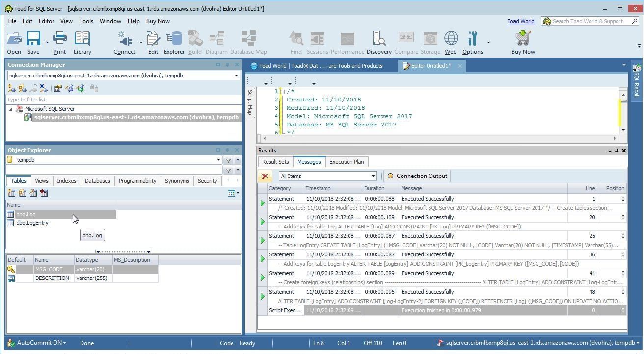Click the disconnect icon with the X
The width and height of the screenshot is (644, 354).
pyautogui.click(x=44, y=88)
